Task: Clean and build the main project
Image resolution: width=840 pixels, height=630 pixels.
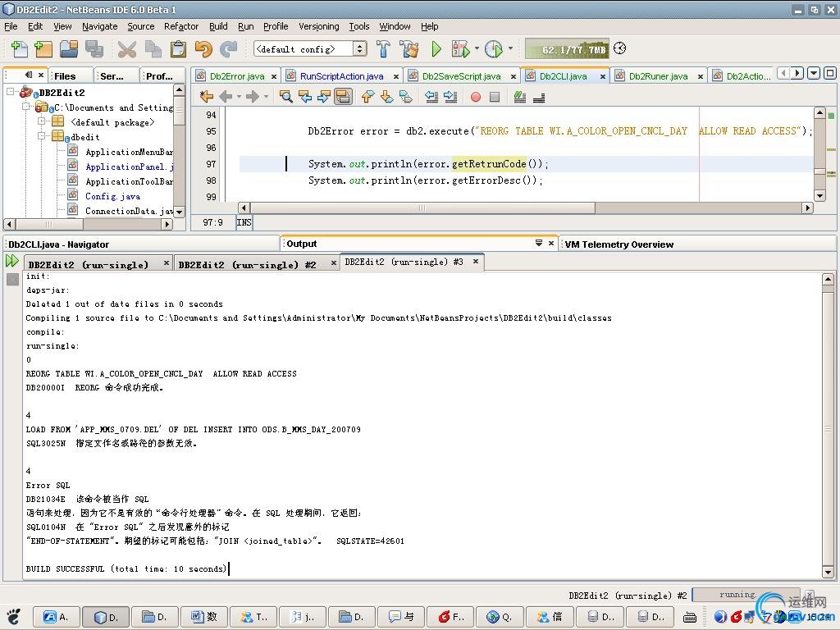Action: tap(409, 48)
